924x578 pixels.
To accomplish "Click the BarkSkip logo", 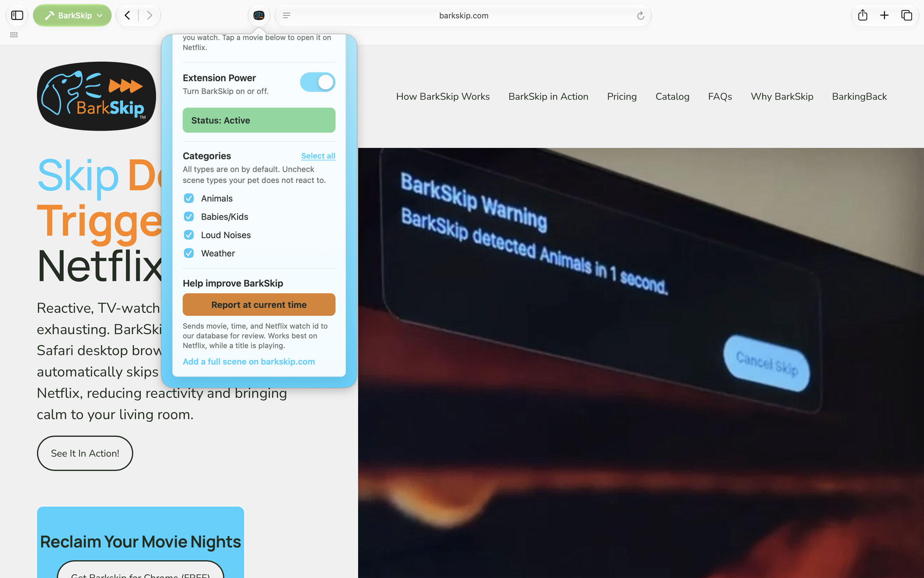I will pyautogui.click(x=96, y=96).
